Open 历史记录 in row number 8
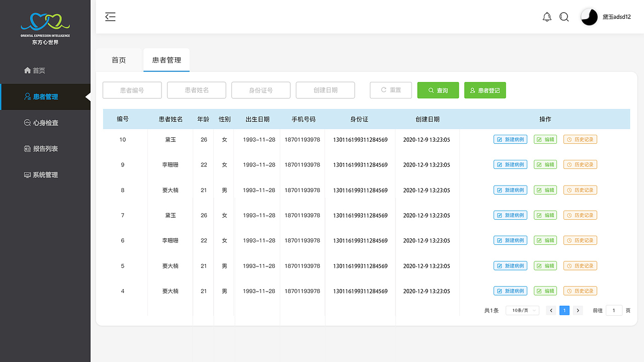Viewport: 644px width, 362px height. coord(580,190)
